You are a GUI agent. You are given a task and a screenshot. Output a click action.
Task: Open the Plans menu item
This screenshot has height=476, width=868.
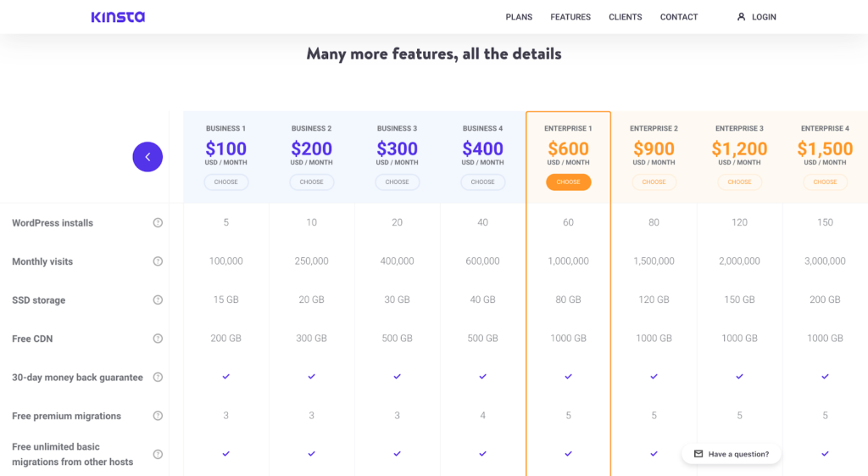pos(519,17)
